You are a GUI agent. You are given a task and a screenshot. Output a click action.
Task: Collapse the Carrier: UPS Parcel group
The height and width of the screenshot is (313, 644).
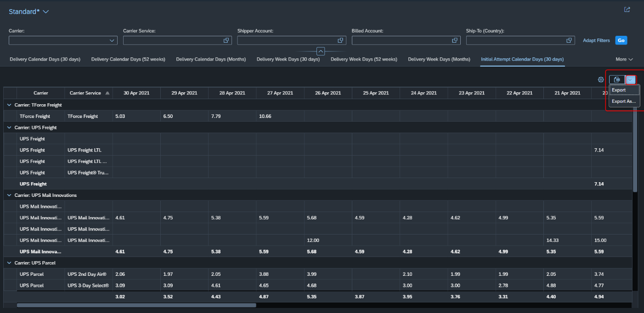pyautogui.click(x=9, y=263)
